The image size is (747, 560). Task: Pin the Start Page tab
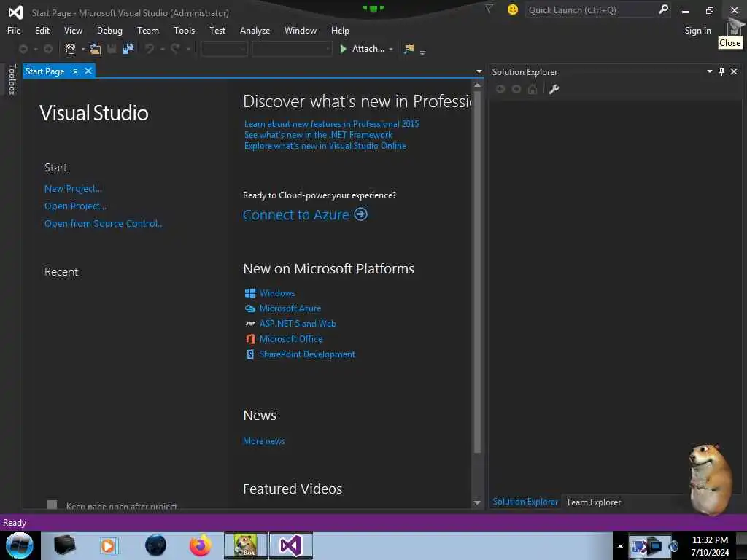pos(75,71)
